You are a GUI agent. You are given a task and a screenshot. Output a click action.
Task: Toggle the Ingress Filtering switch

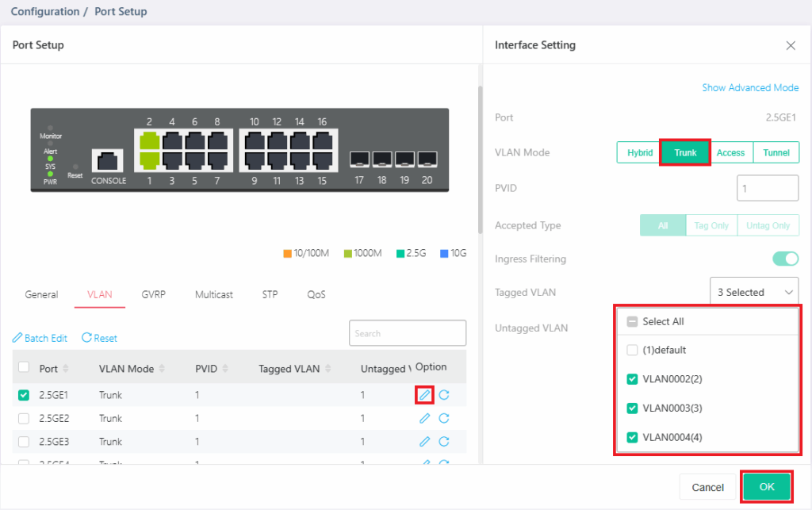tap(785, 259)
